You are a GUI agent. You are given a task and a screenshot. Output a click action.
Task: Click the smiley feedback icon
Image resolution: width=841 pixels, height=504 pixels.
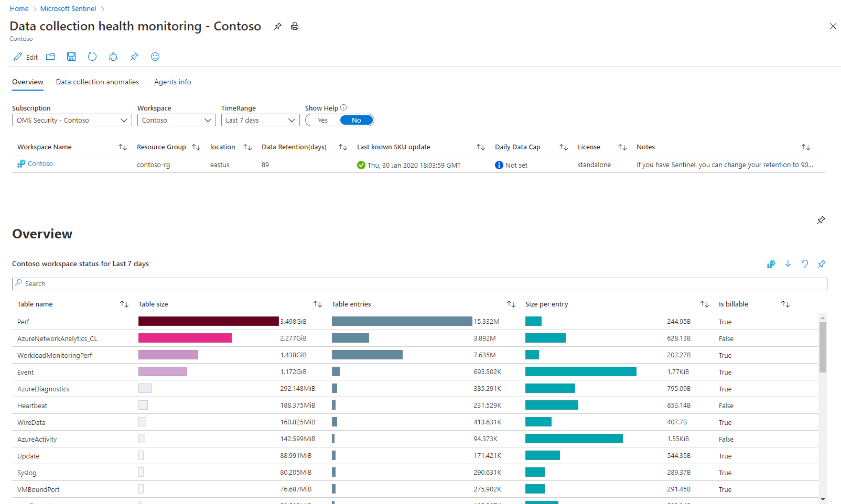(155, 57)
